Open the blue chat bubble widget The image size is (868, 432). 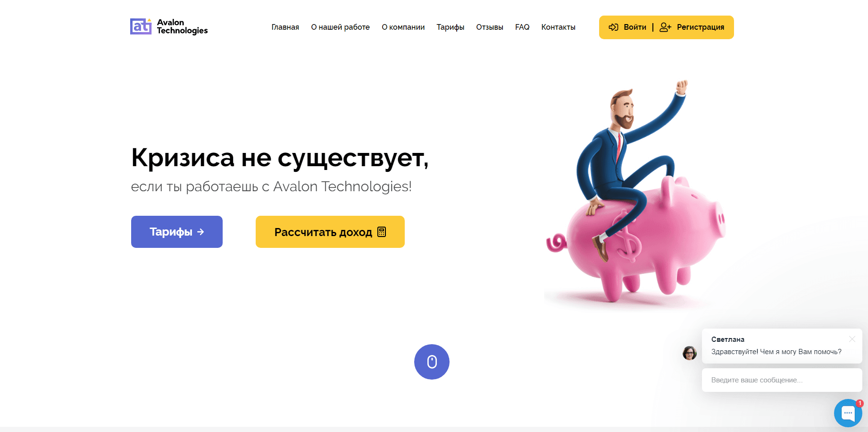[x=848, y=413]
